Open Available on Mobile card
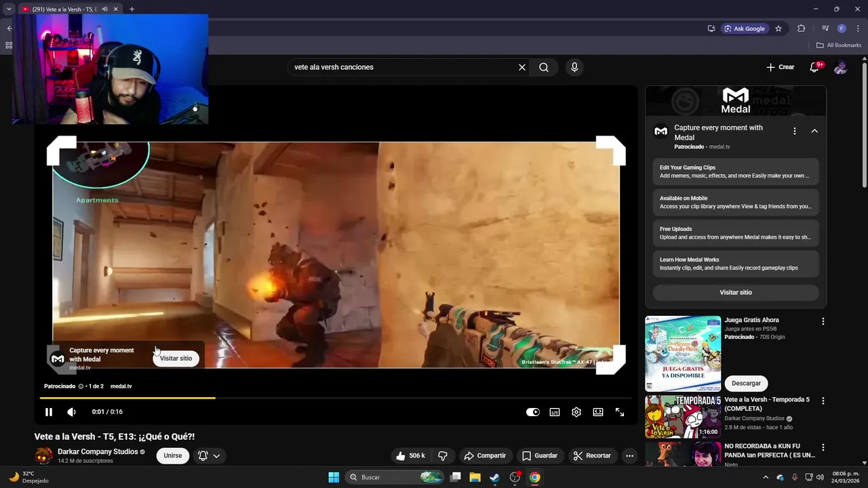Image resolution: width=868 pixels, height=488 pixels. [x=736, y=202]
